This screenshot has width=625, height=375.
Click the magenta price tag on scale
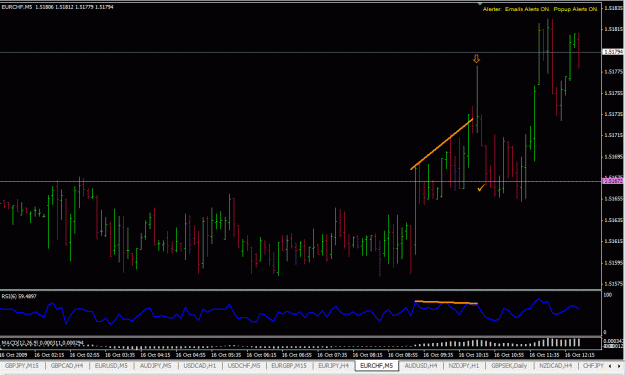[x=613, y=181]
